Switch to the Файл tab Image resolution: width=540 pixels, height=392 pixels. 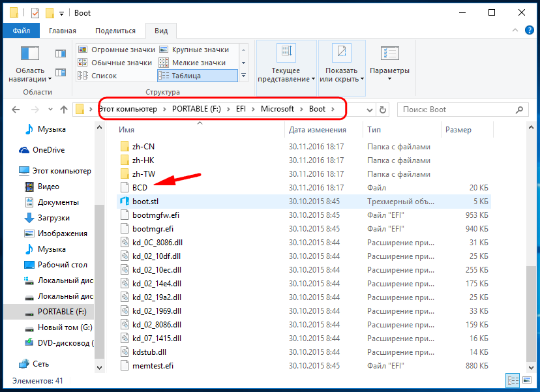pos(22,31)
